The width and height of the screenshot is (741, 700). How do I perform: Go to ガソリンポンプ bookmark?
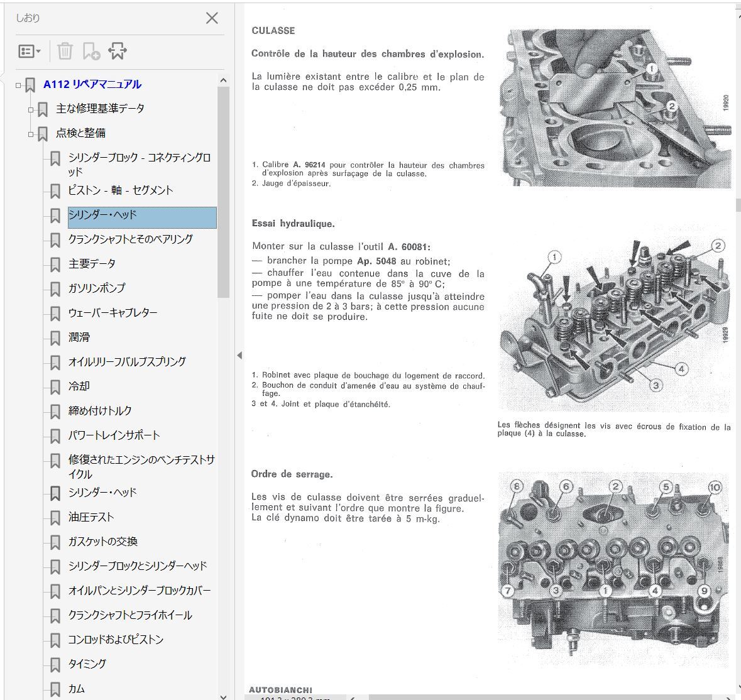pyautogui.click(x=97, y=288)
